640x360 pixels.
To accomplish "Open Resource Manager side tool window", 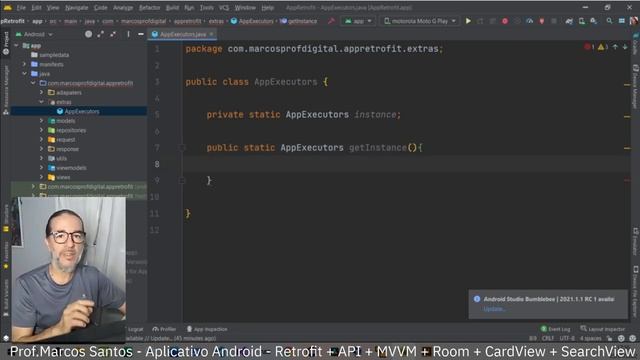I will (6, 90).
